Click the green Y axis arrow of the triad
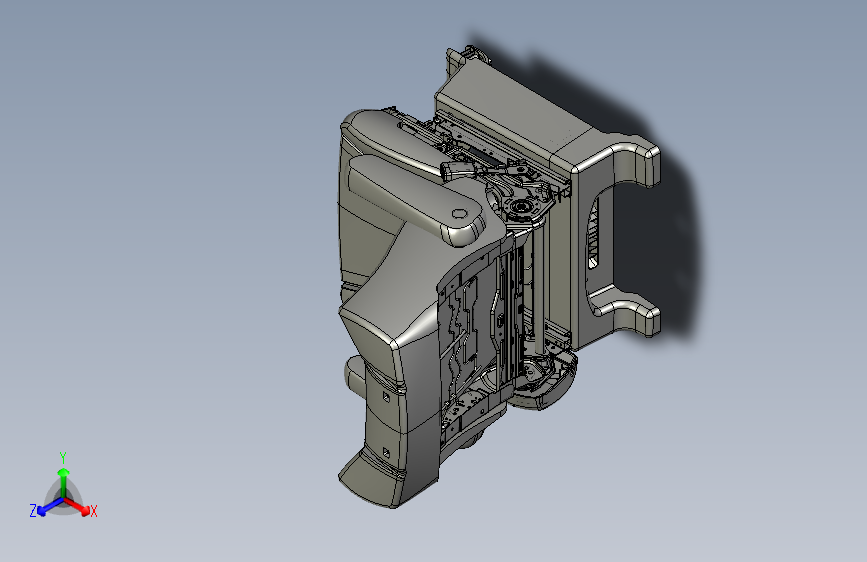Image resolution: width=867 pixels, height=562 pixels. tap(64, 481)
